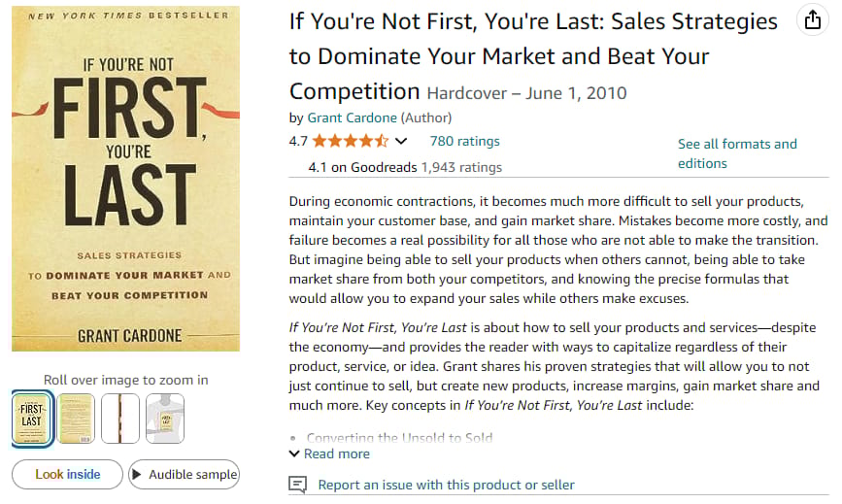Select the back cover thumbnail
This screenshot has width=842, height=504.
pos(76,419)
